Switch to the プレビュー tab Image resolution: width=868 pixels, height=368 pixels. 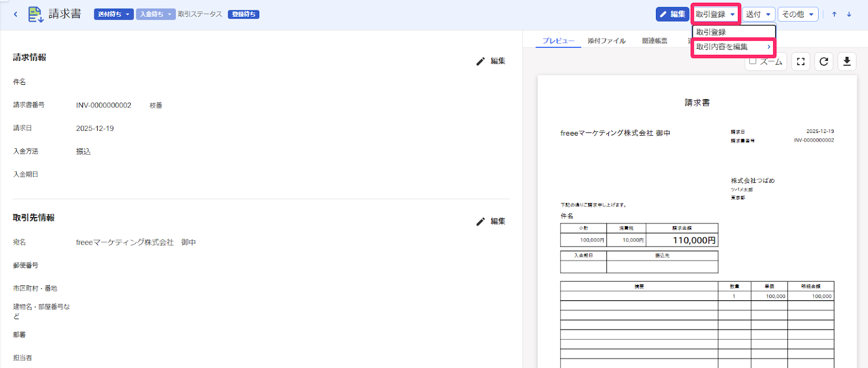coord(558,41)
